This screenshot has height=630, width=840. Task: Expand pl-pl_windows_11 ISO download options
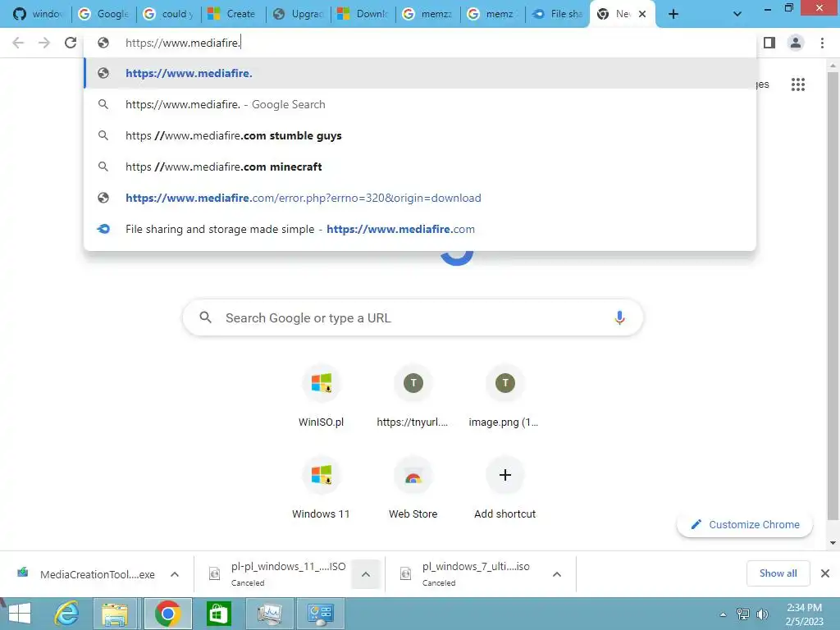[x=365, y=574]
